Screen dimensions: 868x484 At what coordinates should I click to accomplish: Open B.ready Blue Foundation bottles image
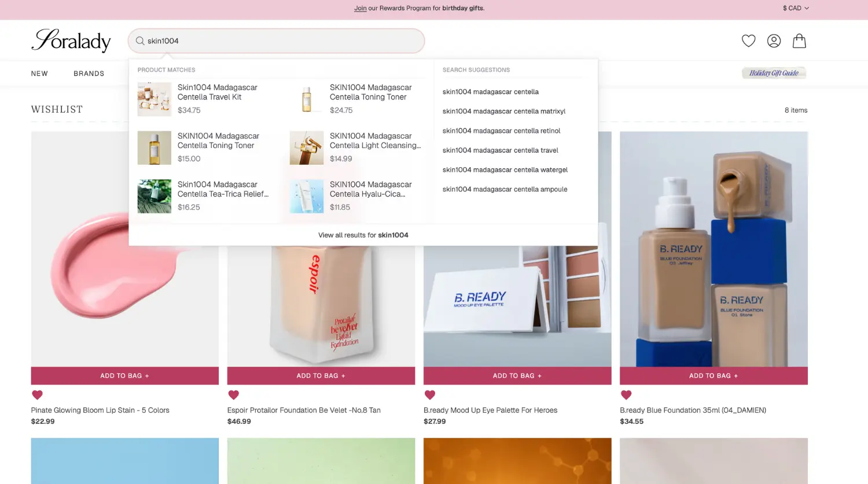[x=713, y=249]
